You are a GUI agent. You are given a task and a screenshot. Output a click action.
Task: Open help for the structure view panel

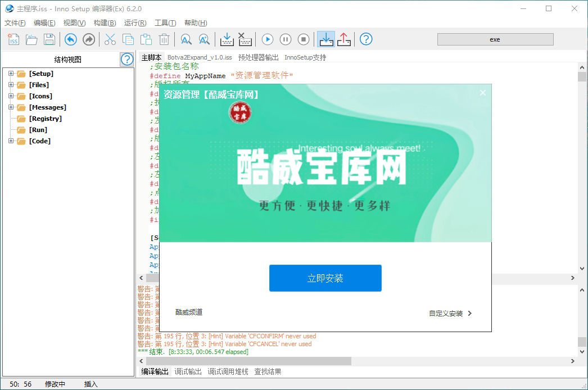[x=127, y=59]
